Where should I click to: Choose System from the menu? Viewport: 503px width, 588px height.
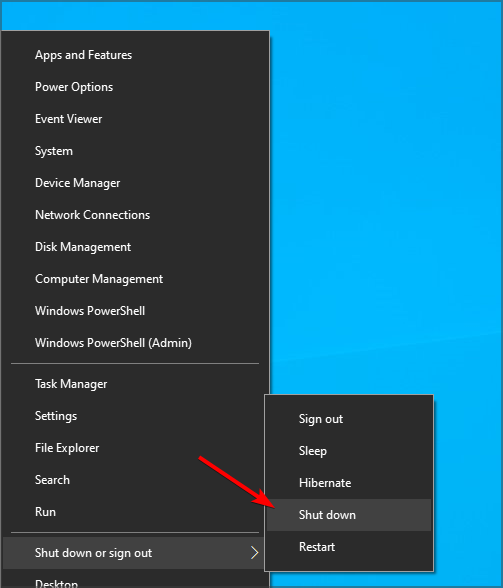coord(135,151)
